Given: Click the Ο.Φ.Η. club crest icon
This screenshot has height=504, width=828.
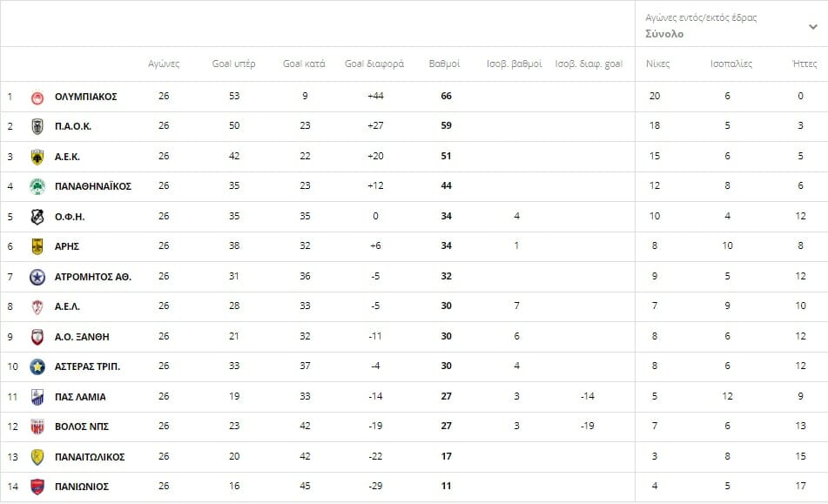Looking at the screenshot, I should point(37,217).
